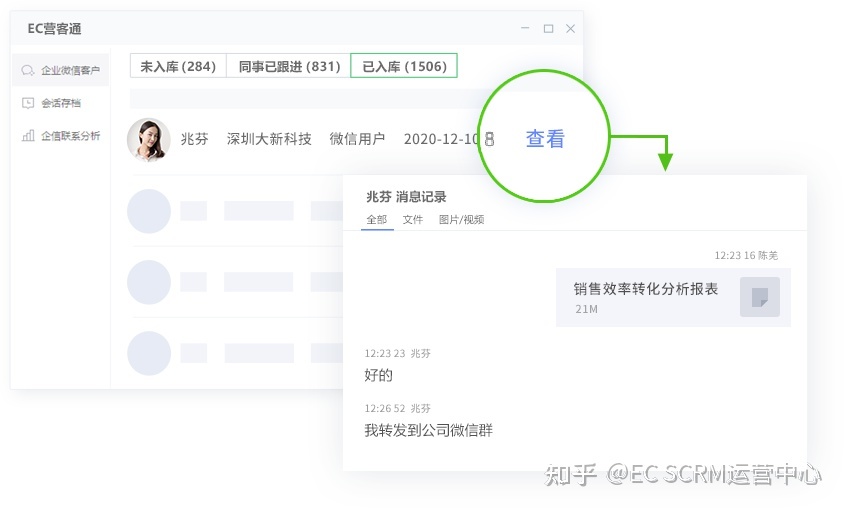
Task: Click the 查看 link for 兆芬
Action: pyautogui.click(x=545, y=138)
